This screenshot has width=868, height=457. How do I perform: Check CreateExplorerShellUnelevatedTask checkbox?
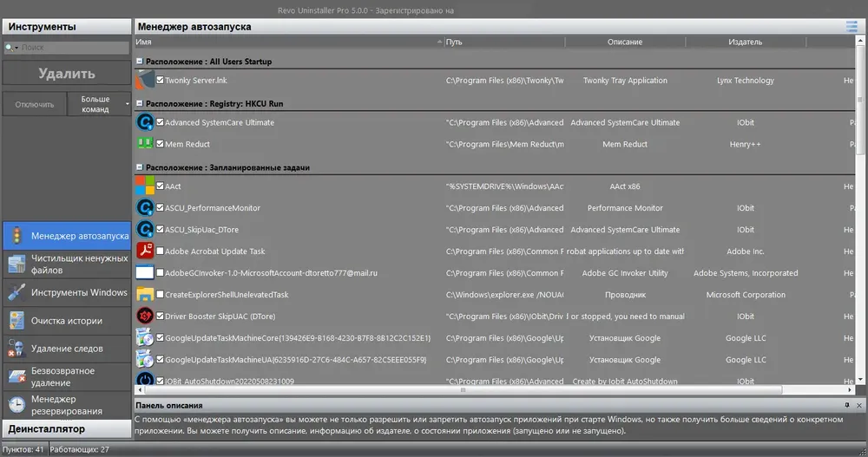pyautogui.click(x=160, y=294)
